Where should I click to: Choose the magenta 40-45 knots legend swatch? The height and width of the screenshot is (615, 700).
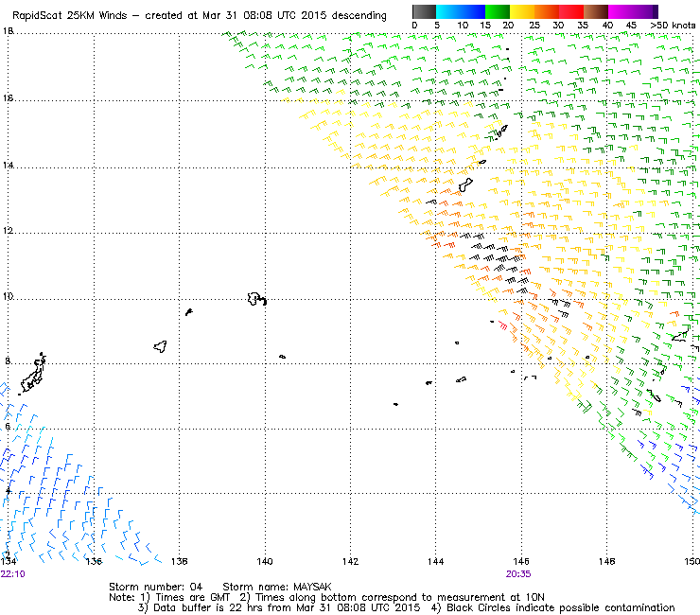pyautogui.click(x=621, y=11)
